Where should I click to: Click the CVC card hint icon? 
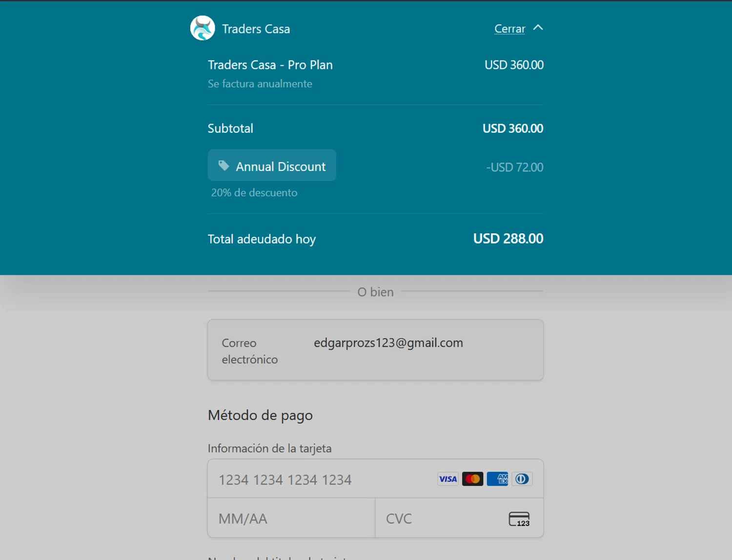[519, 519]
